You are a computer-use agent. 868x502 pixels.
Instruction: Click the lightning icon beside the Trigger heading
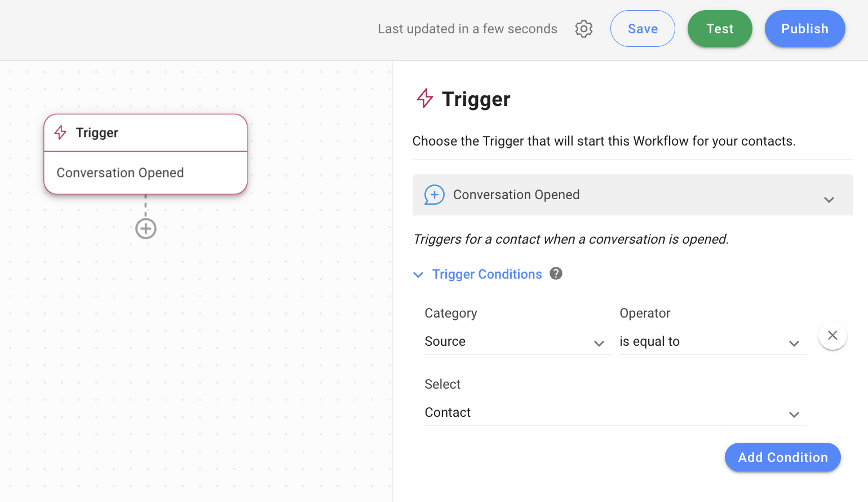tap(424, 98)
